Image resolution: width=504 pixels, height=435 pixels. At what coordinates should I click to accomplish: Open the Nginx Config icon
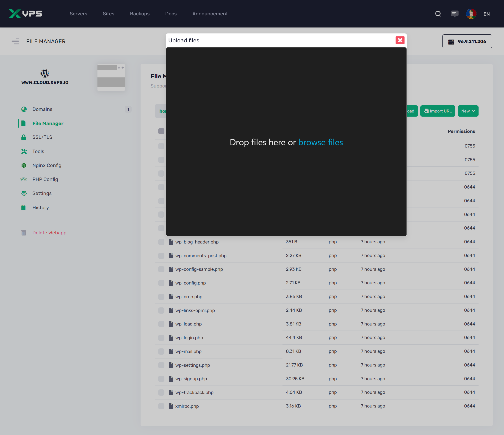(24, 165)
